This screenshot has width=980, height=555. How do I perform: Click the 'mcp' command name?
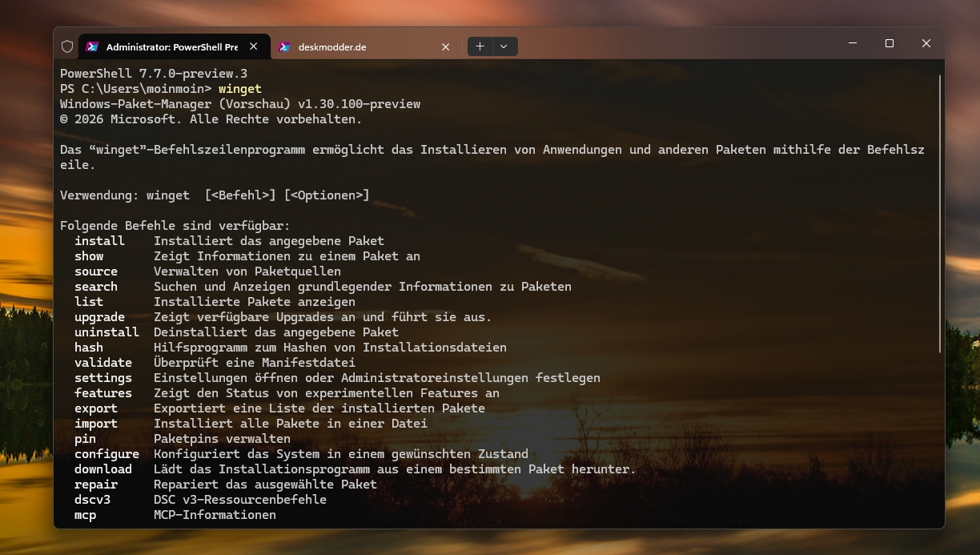pyautogui.click(x=85, y=515)
